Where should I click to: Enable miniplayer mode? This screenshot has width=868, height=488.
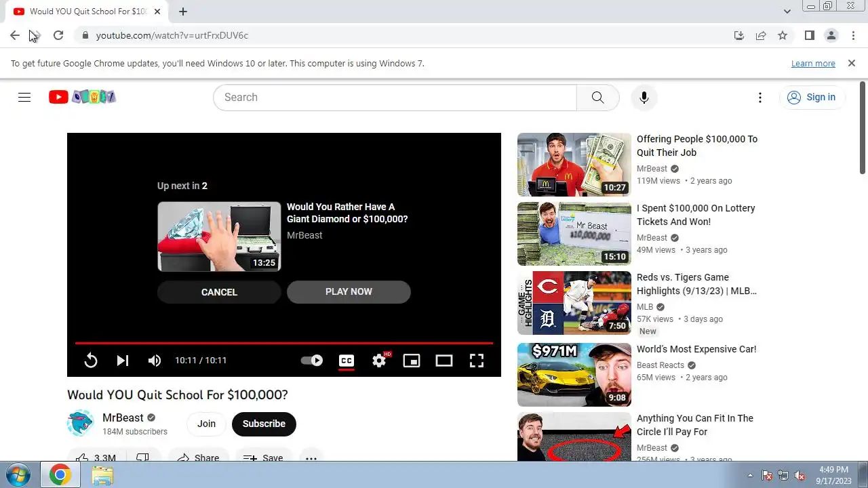pyautogui.click(x=412, y=361)
